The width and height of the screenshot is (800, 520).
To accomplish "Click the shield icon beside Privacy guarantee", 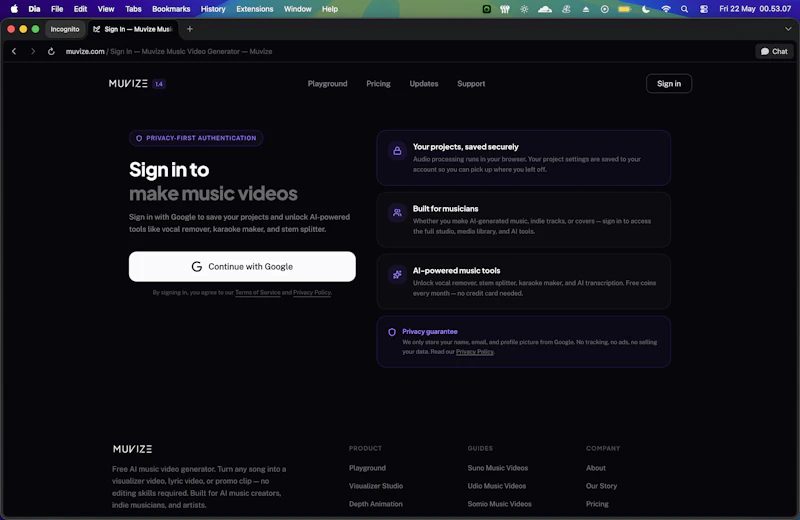I will pyautogui.click(x=392, y=332).
